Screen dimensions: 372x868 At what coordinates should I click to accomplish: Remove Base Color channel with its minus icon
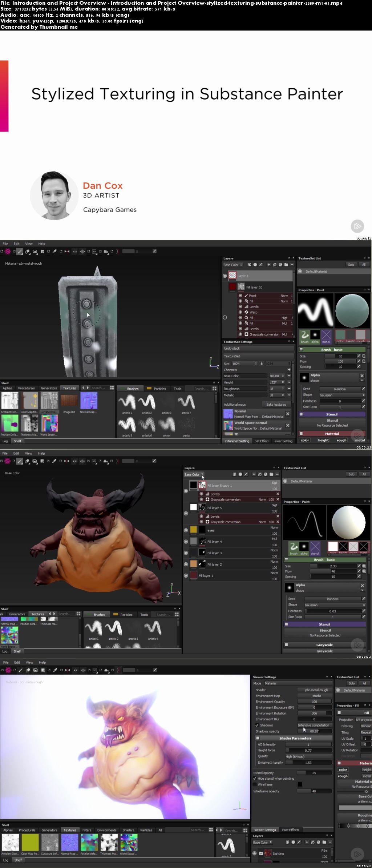pos(289,376)
